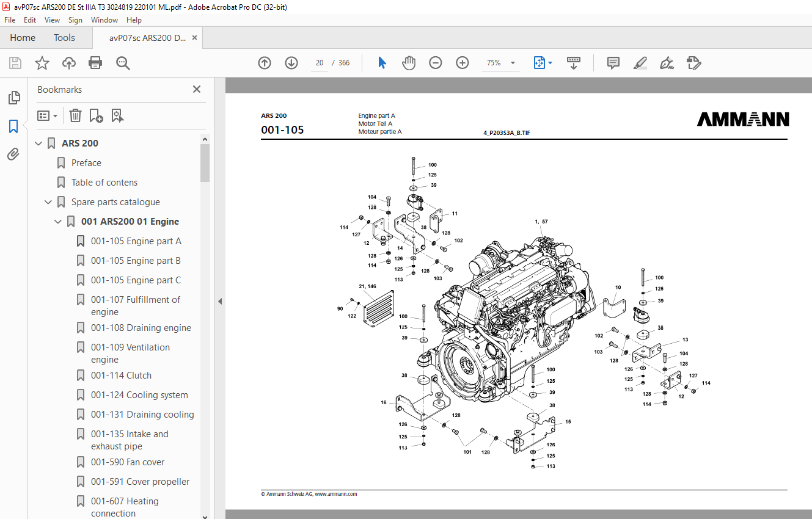
Task: Click the Send for signature icon
Action: coord(693,63)
